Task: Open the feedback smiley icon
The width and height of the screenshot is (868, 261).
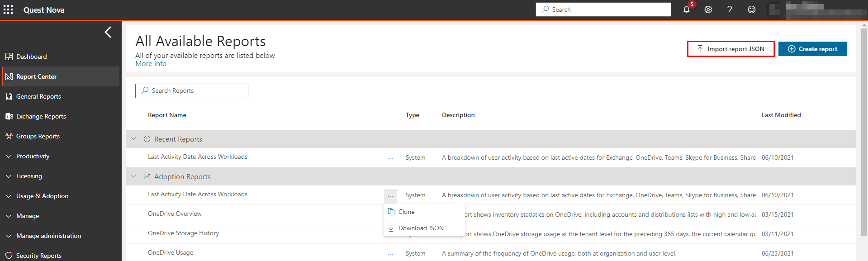Action: (x=751, y=9)
